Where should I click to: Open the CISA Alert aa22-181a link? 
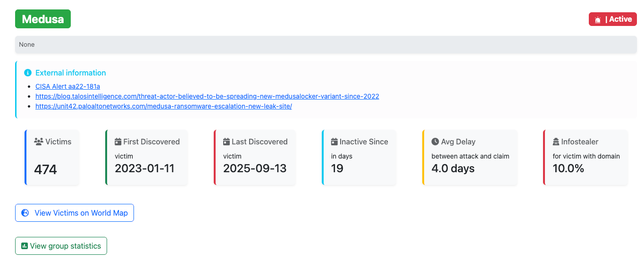pyautogui.click(x=67, y=86)
